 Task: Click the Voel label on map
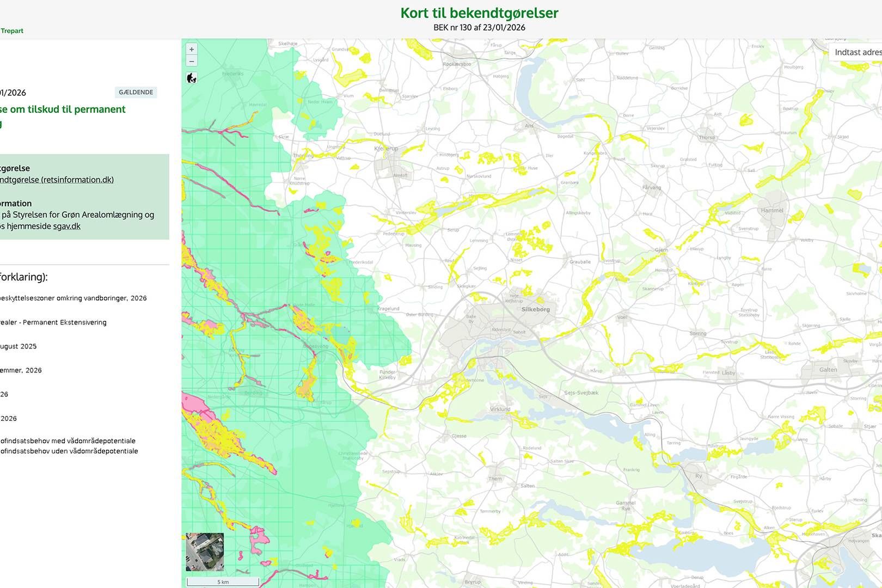622,317
